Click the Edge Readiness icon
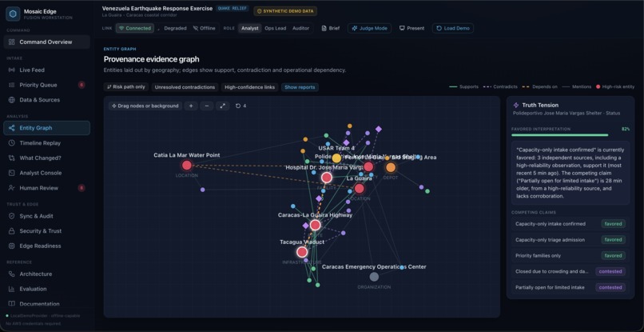 (11, 246)
